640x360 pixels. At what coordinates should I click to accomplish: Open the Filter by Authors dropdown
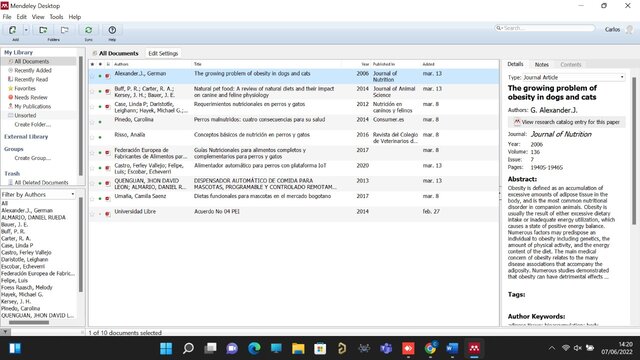[x=38, y=194]
